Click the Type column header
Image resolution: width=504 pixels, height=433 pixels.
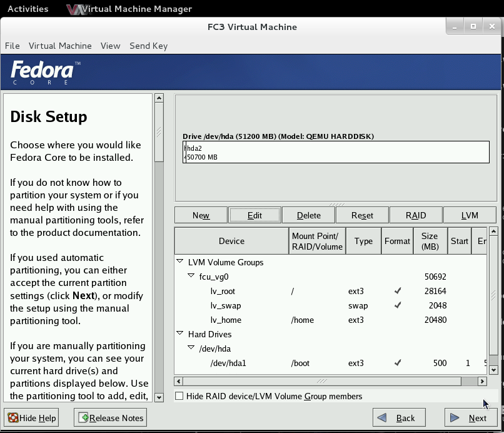(363, 241)
